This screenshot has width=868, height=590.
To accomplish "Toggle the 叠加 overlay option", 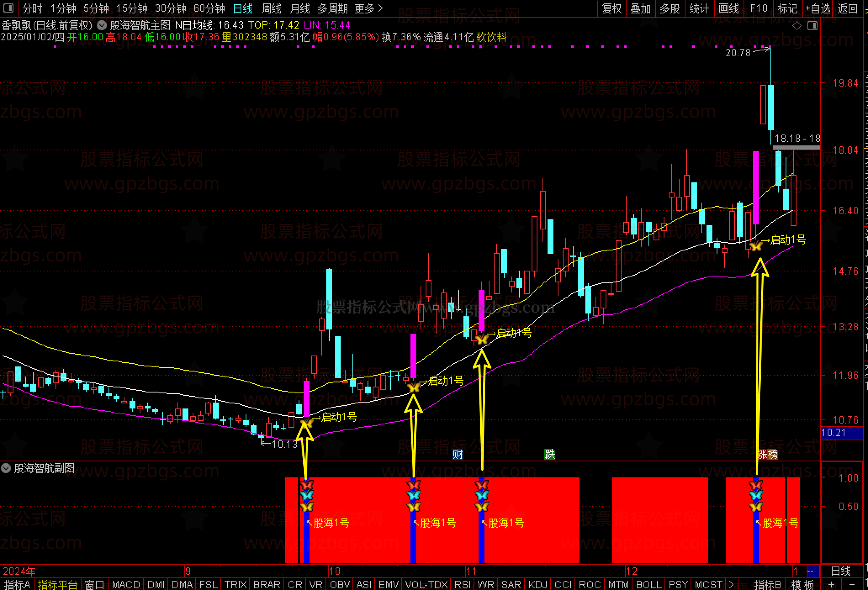I will (640, 8).
